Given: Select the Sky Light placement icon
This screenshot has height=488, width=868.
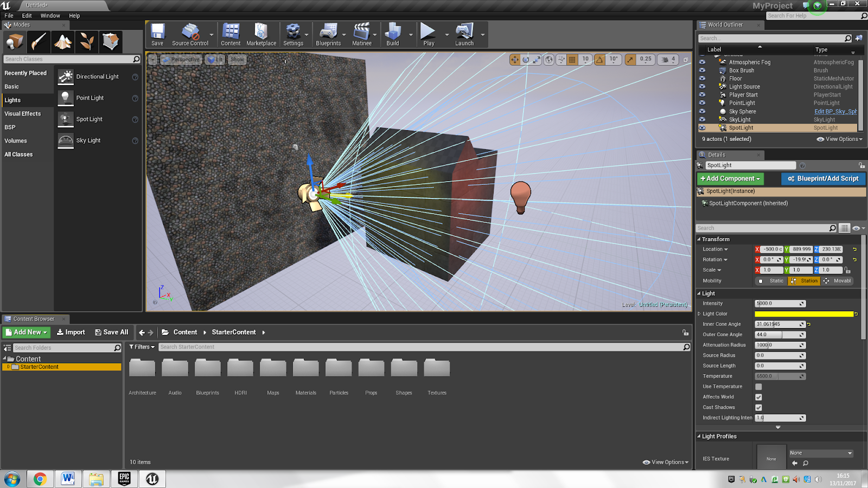Looking at the screenshot, I should tap(66, 140).
